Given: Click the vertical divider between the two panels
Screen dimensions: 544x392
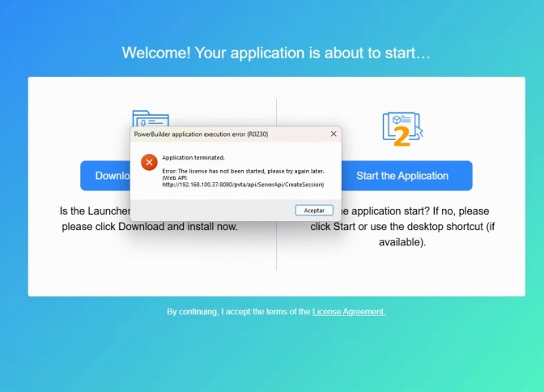Looking at the screenshot, I should (277, 243).
